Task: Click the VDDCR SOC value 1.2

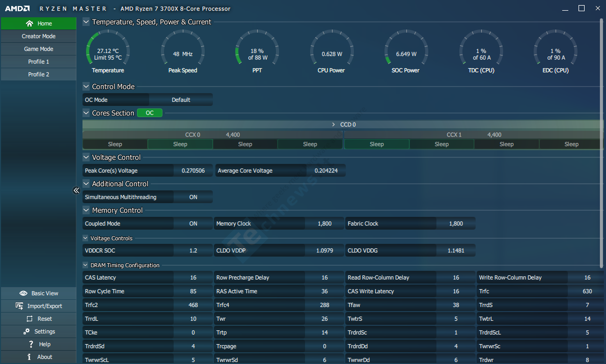Action: tap(193, 251)
